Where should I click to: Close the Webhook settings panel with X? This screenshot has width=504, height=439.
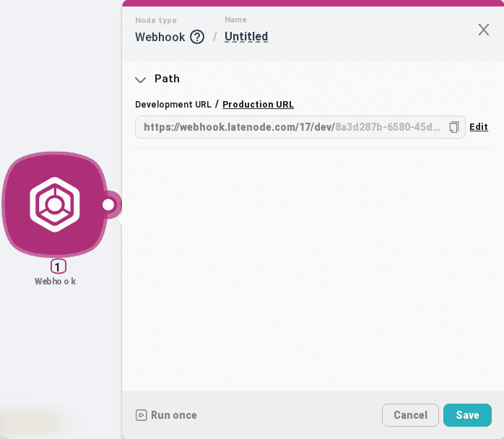[x=484, y=30]
